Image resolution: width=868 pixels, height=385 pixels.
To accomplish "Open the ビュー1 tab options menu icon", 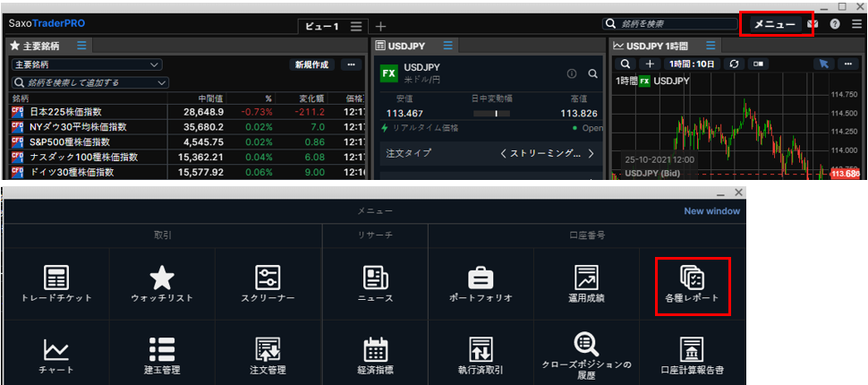I will tap(356, 26).
